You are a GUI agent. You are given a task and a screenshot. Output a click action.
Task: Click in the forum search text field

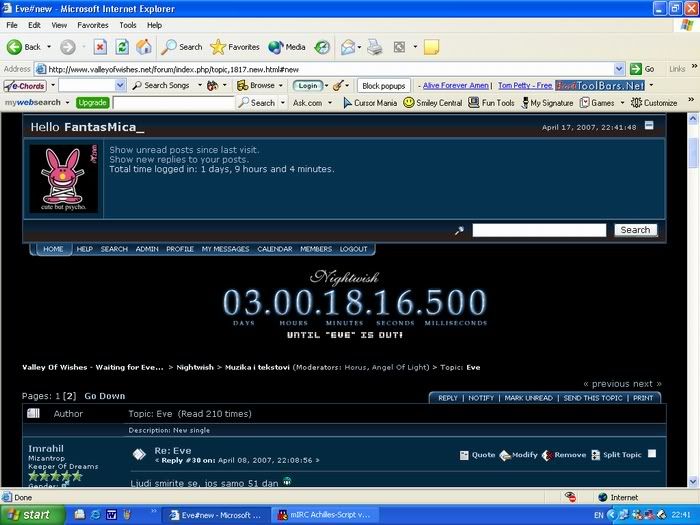point(539,230)
